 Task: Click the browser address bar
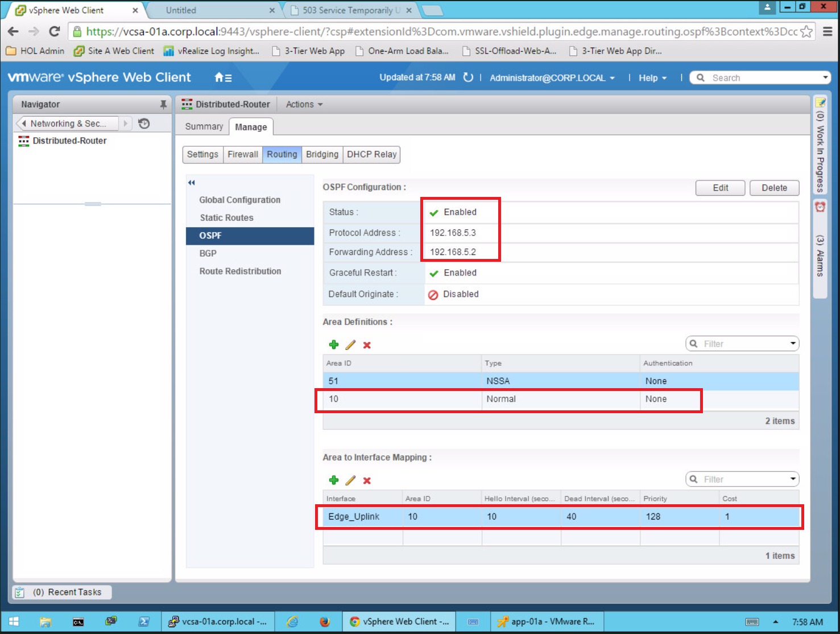[441, 32]
